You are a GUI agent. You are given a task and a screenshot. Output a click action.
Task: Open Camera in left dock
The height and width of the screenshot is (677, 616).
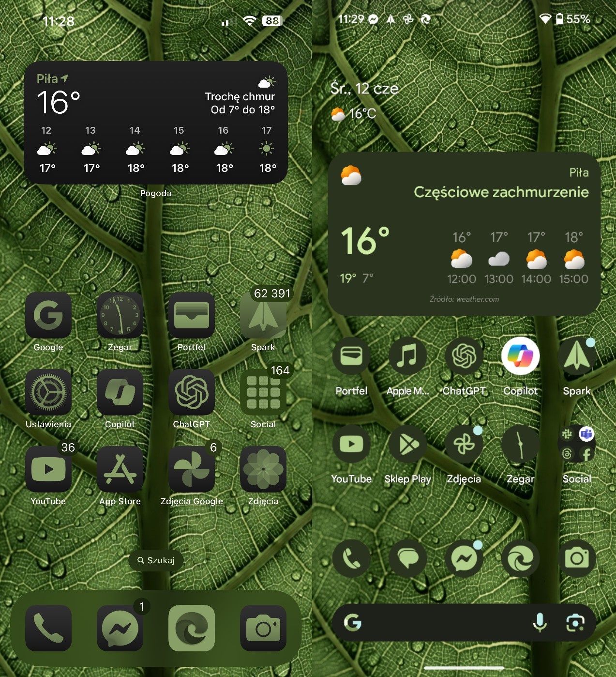click(263, 628)
